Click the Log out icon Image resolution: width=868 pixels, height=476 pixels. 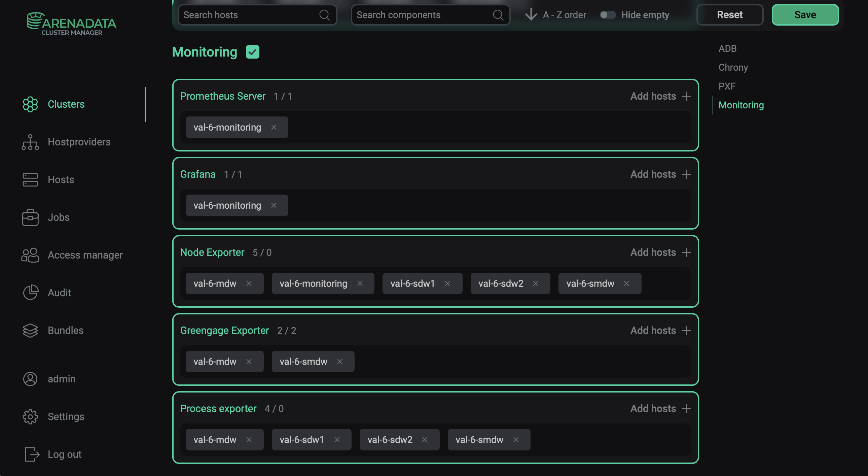30,454
